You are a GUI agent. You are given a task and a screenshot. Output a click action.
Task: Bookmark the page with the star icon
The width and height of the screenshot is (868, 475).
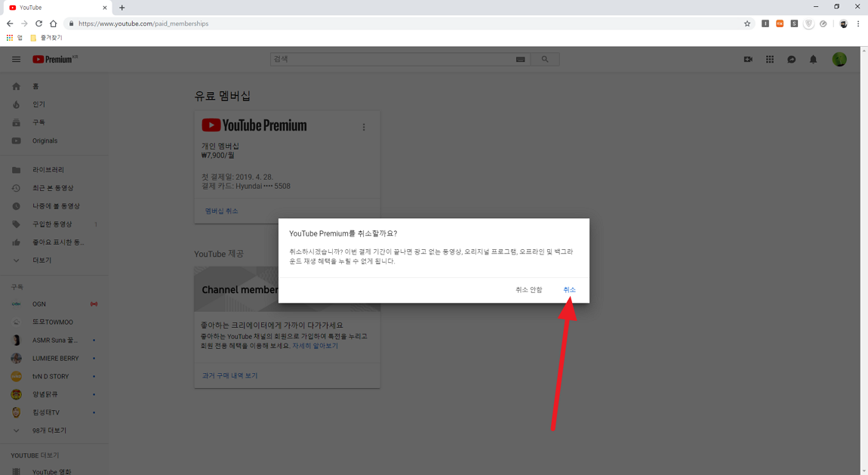coord(746,23)
